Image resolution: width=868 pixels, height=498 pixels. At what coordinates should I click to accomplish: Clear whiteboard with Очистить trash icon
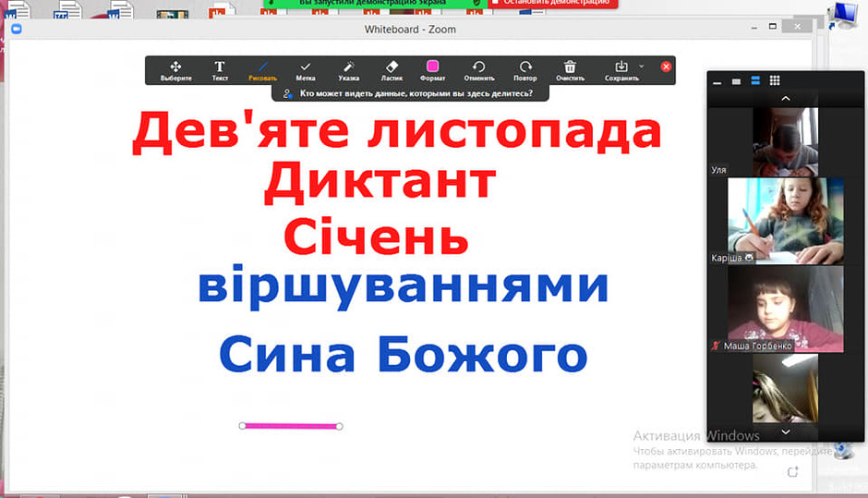pos(570,71)
